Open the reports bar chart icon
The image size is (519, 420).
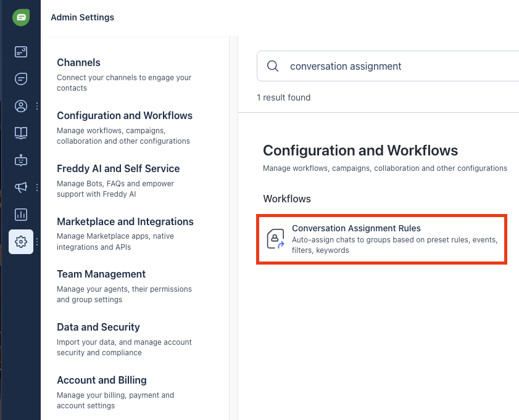tap(21, 215)
